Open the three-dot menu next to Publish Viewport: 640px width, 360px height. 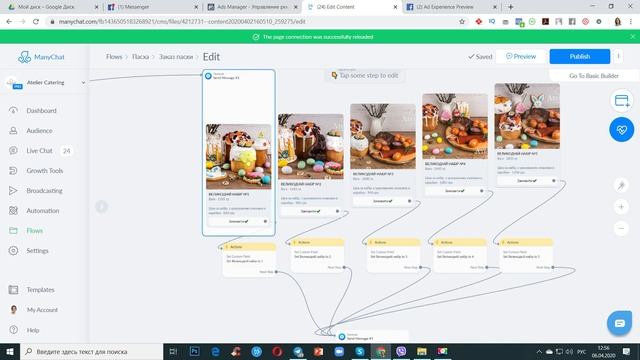618,56
